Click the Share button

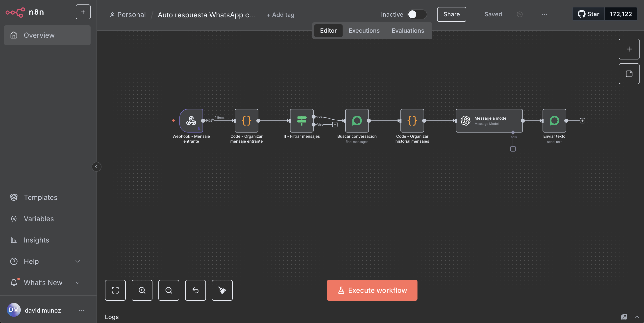tap(451, 14)
